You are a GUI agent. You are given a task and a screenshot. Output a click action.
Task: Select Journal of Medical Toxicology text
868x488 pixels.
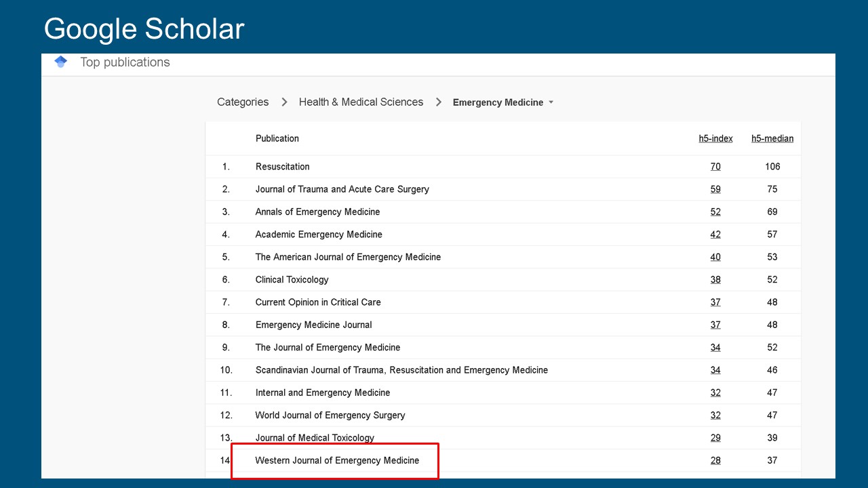tap(315, 438)
